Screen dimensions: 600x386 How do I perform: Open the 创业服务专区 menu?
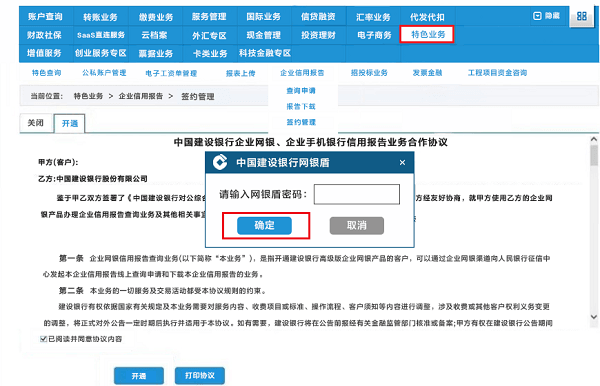pyautogui.click(x=101, y=53)
